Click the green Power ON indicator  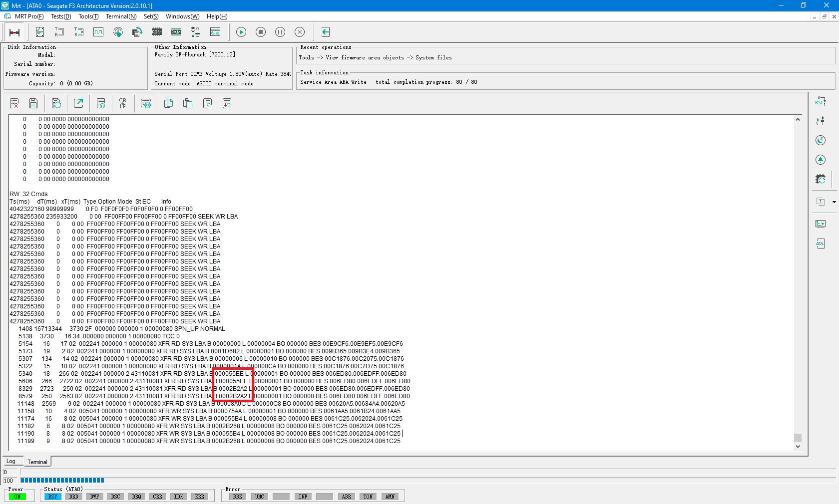[17, 497]
